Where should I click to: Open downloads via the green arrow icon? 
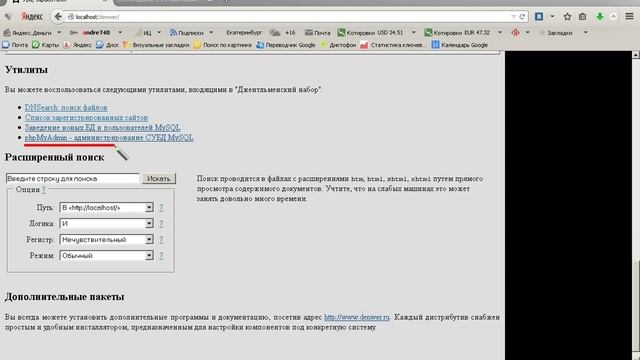(600, 17)
